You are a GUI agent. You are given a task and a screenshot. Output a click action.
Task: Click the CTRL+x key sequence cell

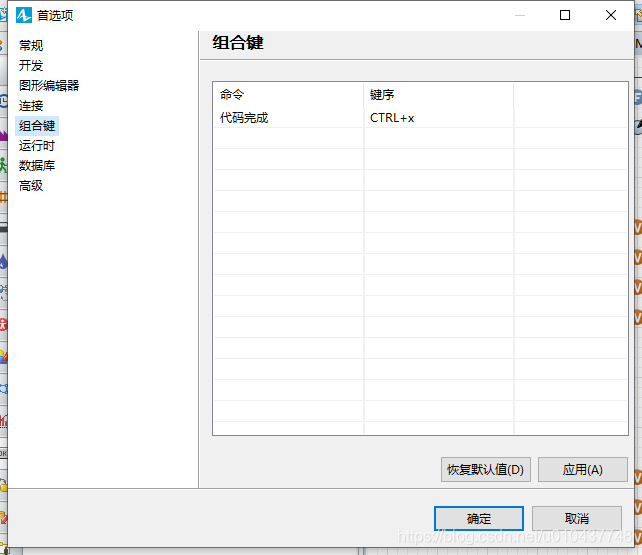point(439,118)
